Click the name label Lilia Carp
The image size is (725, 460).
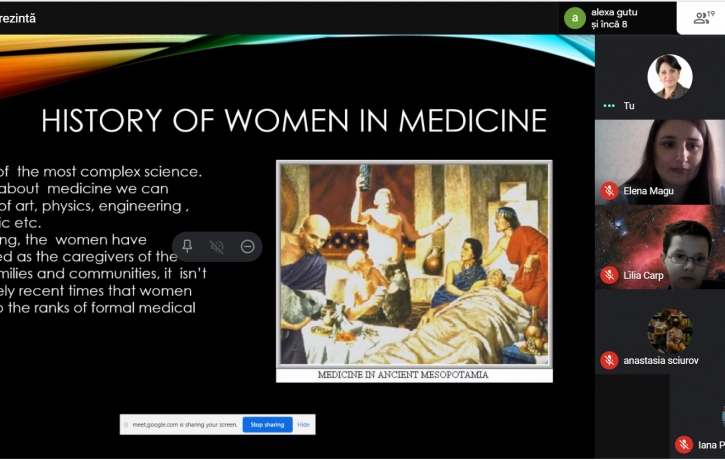point(643,276)
